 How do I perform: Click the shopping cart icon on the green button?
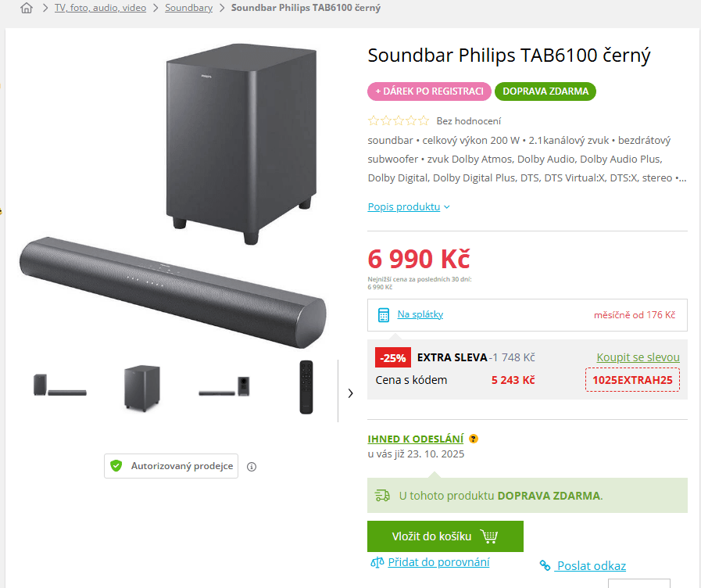490,536
